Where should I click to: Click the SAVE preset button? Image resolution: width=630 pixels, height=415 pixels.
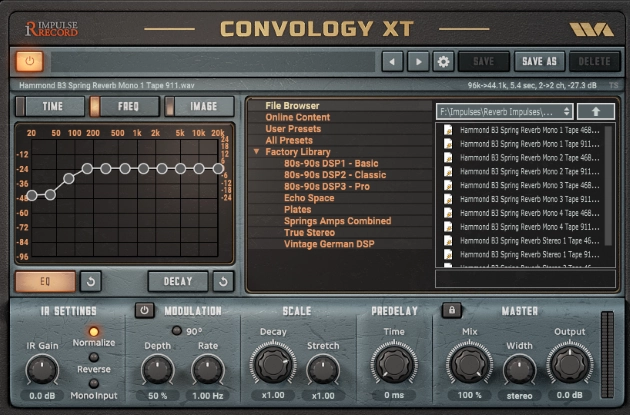[x=484, y=61]
